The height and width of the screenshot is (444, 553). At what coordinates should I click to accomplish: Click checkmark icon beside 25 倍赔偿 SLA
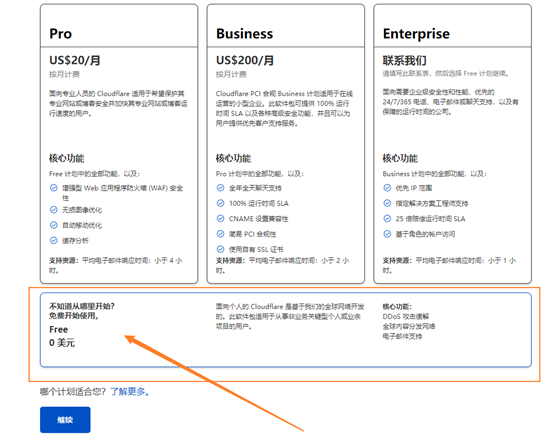click(387, 219)
